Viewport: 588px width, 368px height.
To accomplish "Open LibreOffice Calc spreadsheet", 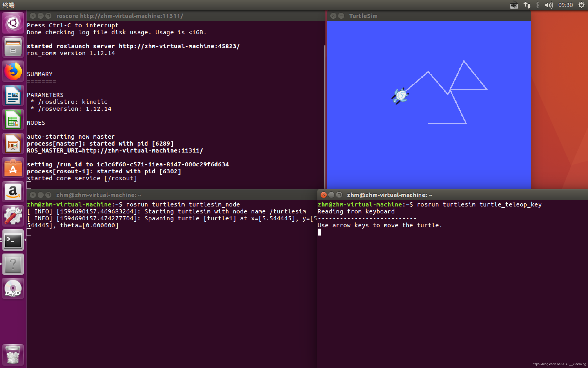I will 13,119.
